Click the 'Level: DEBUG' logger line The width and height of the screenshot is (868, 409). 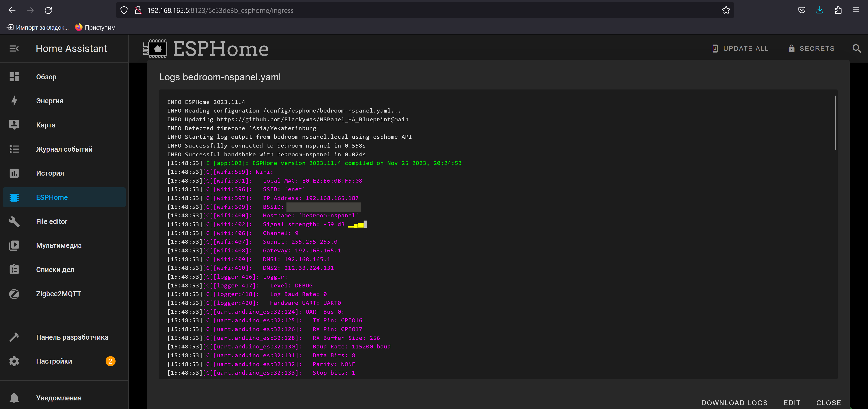pos(240,285)
